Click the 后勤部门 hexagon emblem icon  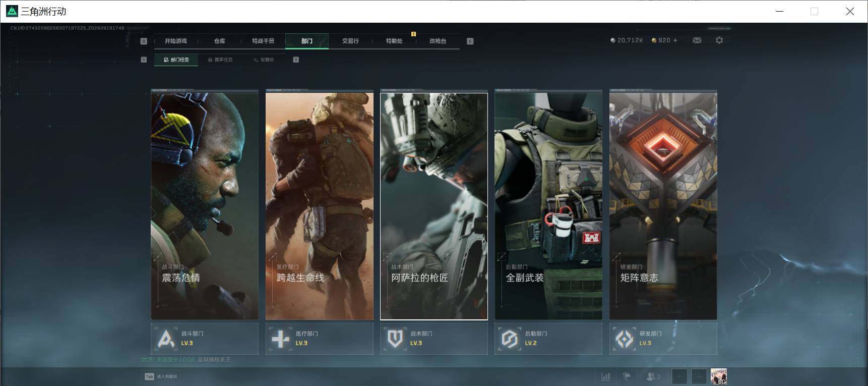(x=510, y=339)
